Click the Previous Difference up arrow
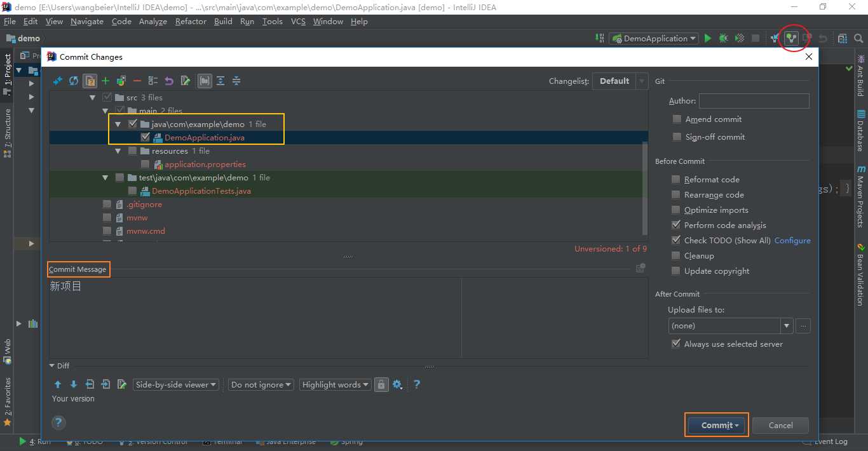The height and width of the screenshot is (451, 868). click(58, 384)
